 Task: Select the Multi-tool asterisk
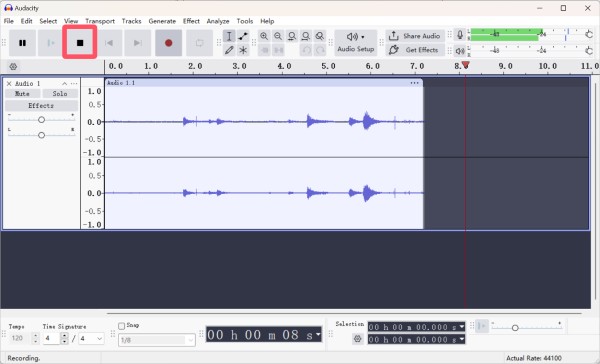point(243,50)
